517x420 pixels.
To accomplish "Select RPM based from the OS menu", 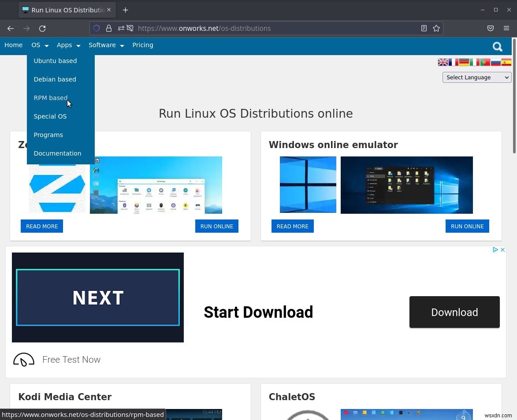I will pos(51,97).
